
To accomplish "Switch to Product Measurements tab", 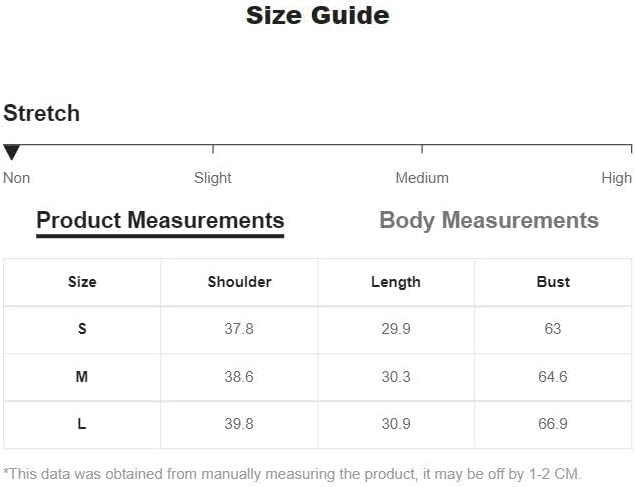I will 160,221.
